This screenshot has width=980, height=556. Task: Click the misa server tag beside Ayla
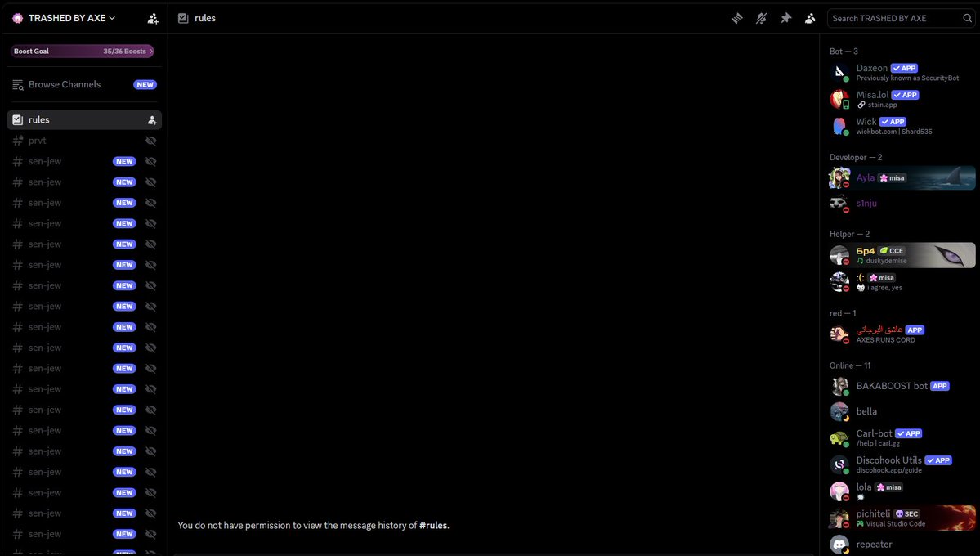tap(893, 178)
